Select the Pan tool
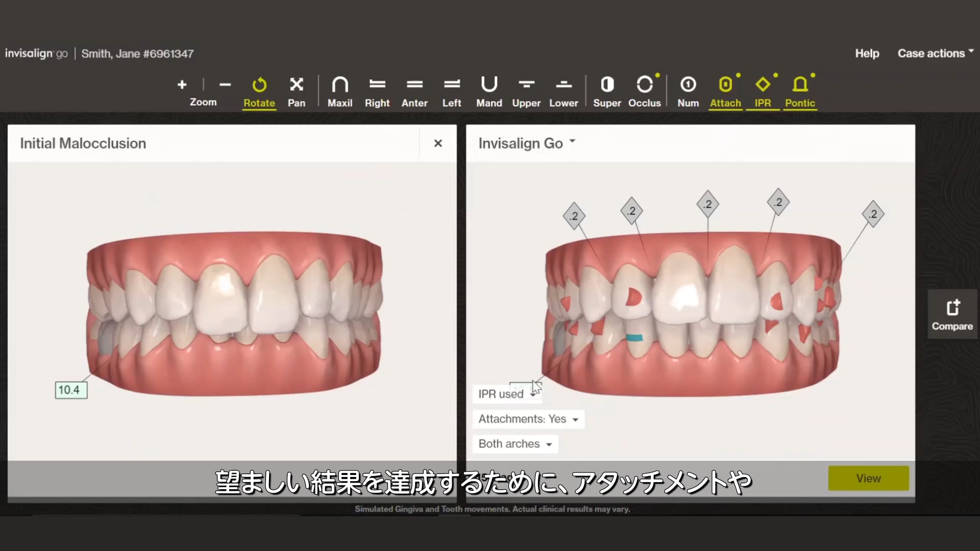Screen dimensions: 980x551 (297, 92)
